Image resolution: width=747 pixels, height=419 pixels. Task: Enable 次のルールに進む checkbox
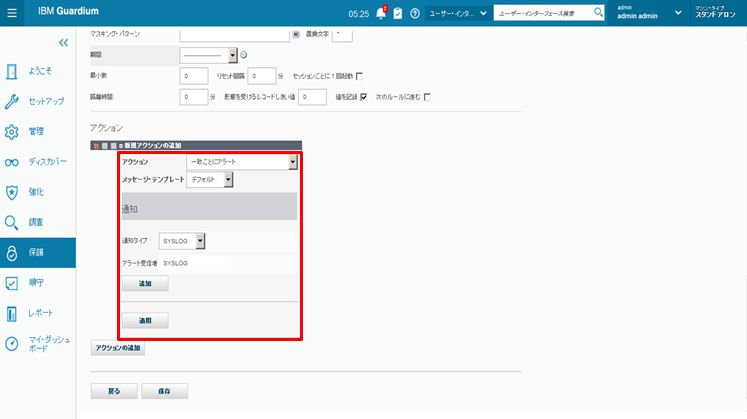click(x=427, y=97)
